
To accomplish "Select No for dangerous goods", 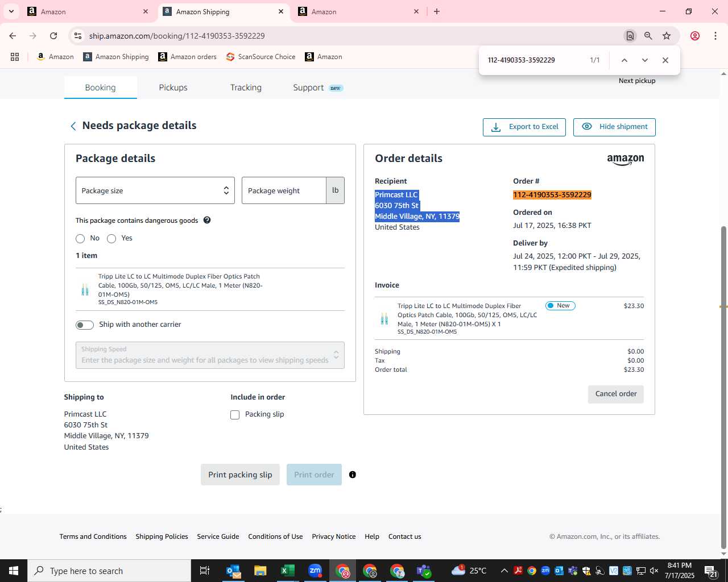I will tap(80, 239).
